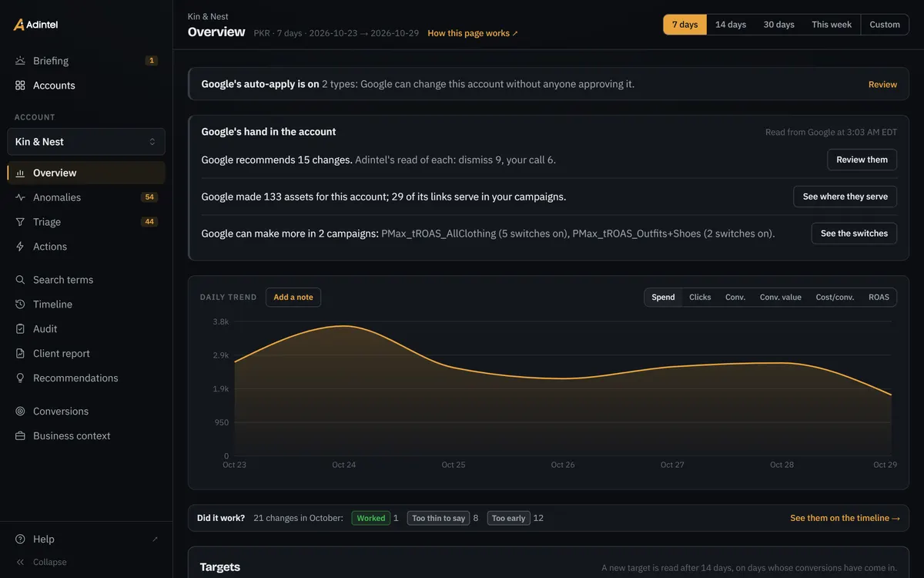Open the Briefing page

[86, 61]
